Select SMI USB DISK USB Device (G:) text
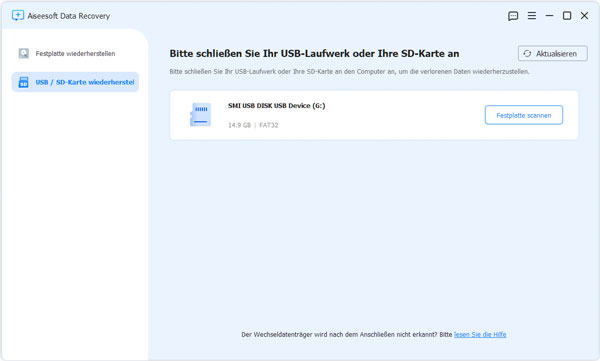The height and width of the screenshot is (361, 600). click(277, 106)
